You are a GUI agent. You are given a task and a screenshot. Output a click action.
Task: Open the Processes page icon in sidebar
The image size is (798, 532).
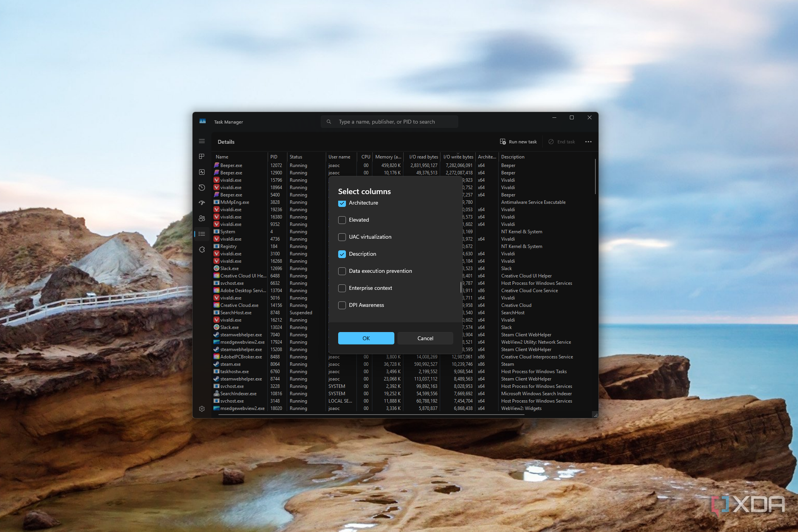[x=201, y=157]
